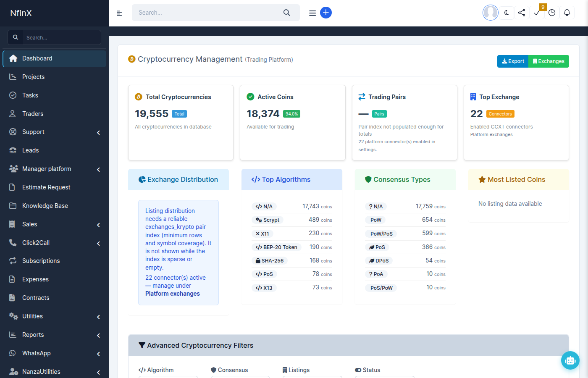Click the PoS/PoW consensus badge

point(381,288)
